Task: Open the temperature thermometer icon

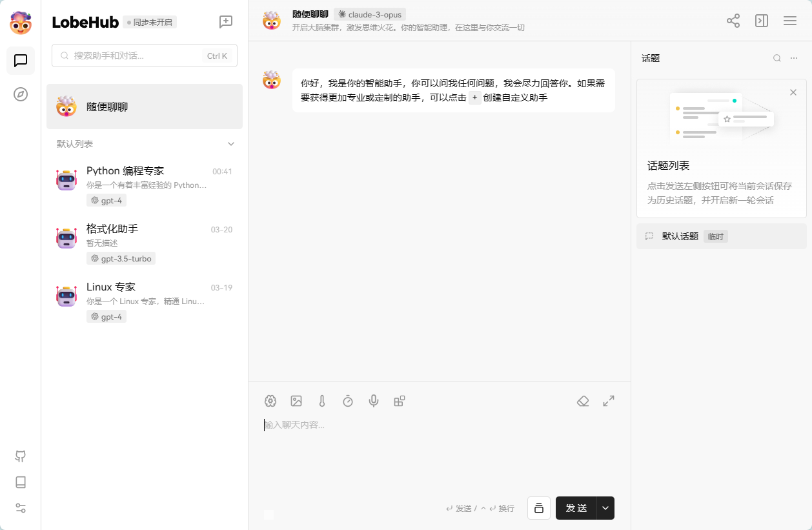Action: [322, 401]
